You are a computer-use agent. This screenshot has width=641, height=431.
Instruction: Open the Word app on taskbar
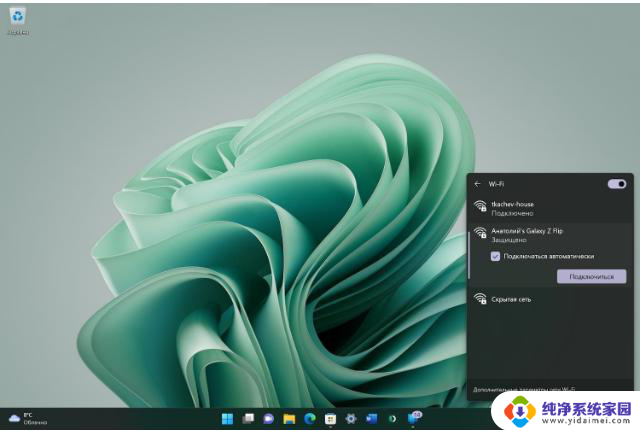[x=371, y=418]
